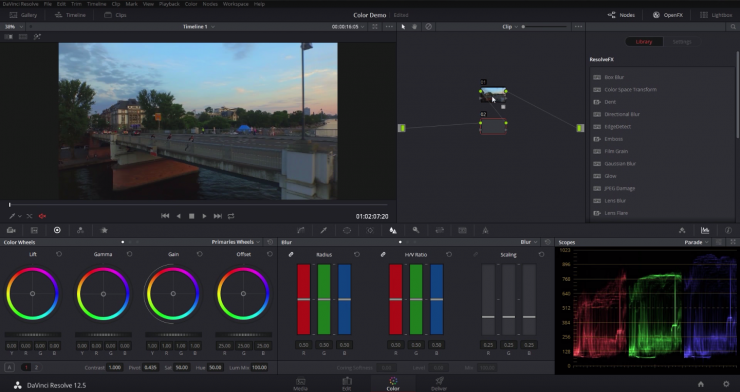The image size is (740, 392).
Task: Show the Keyframes panel icon
Action: point(682,230)
